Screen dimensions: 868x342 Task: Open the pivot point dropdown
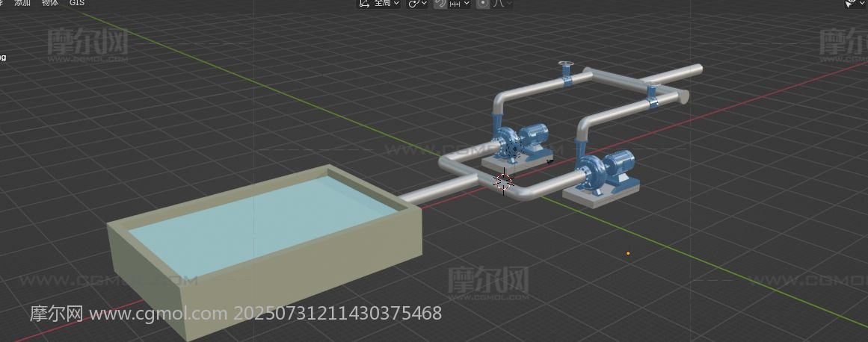point(417,3)
